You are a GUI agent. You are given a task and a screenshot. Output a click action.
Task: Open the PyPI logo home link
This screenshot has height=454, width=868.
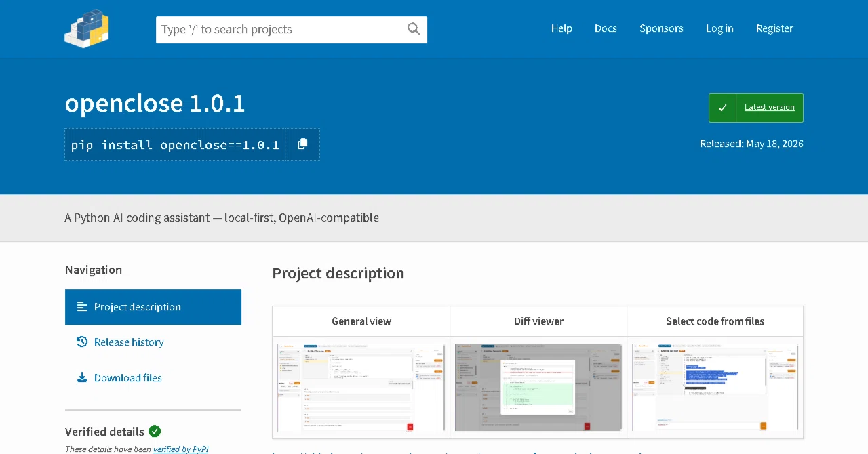(x=87, y=28)
